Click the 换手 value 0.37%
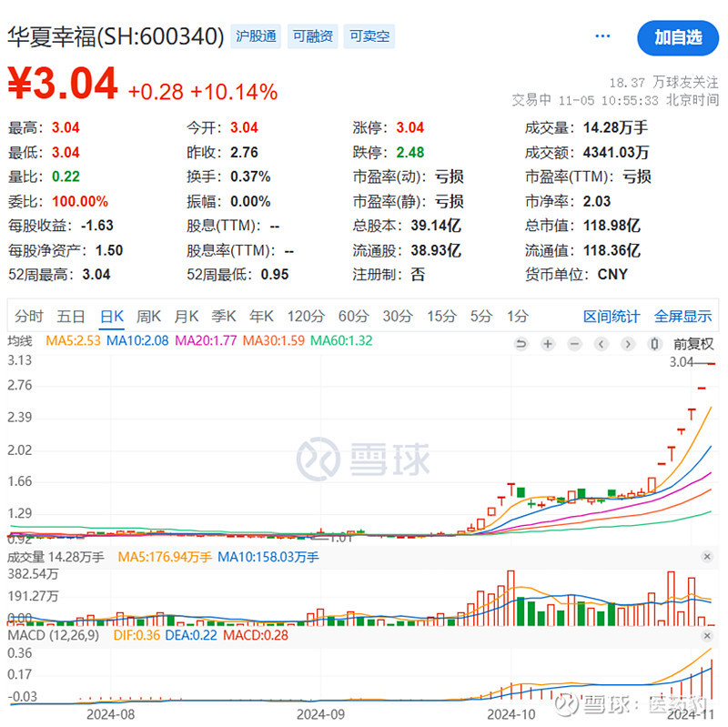728x727 pixels. pyautogui.click(x=250, y=177)
